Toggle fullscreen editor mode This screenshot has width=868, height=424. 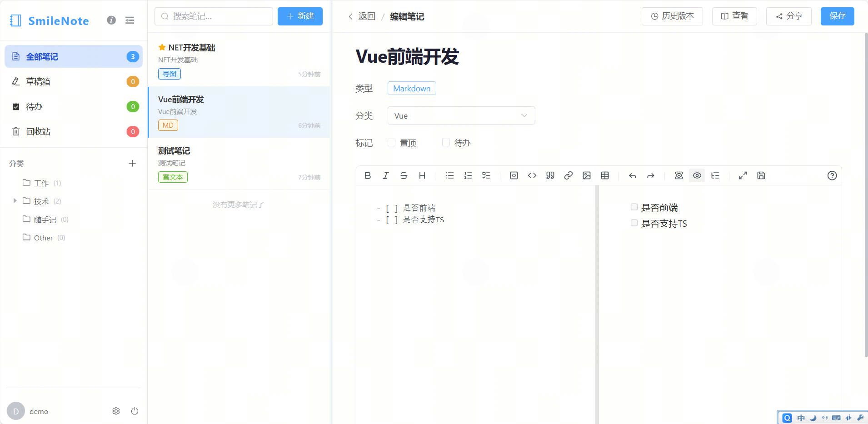743,175
